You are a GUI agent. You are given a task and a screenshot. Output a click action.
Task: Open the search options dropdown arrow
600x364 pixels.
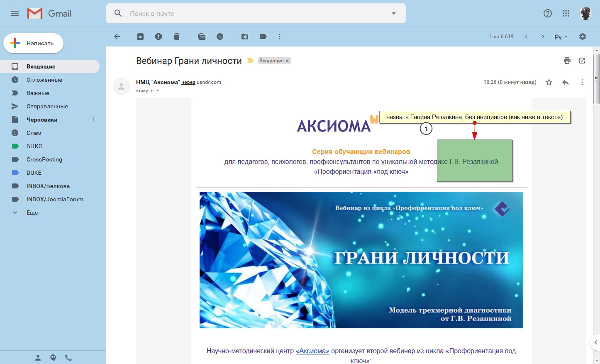pos(394,13)
